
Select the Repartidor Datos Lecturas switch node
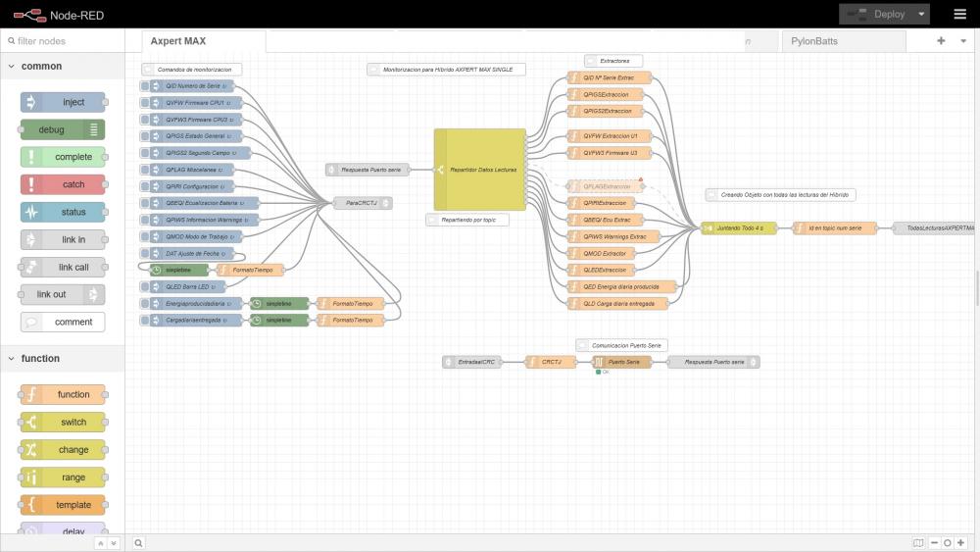[480, 170]
